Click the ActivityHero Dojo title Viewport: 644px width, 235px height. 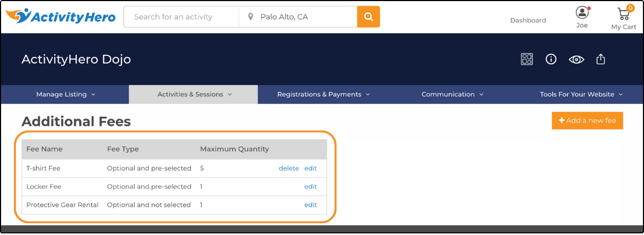point(76,59)
